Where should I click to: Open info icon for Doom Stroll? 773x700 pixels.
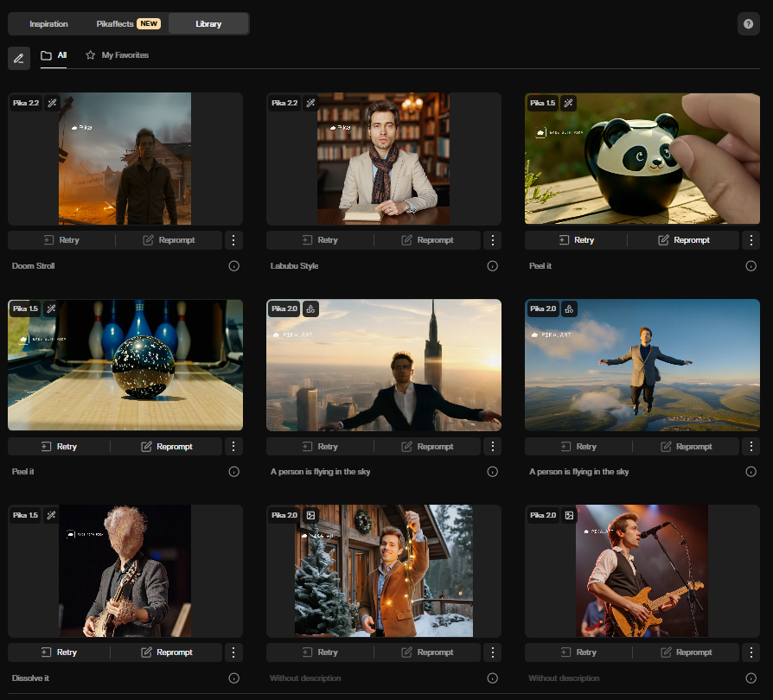point(233,266)
